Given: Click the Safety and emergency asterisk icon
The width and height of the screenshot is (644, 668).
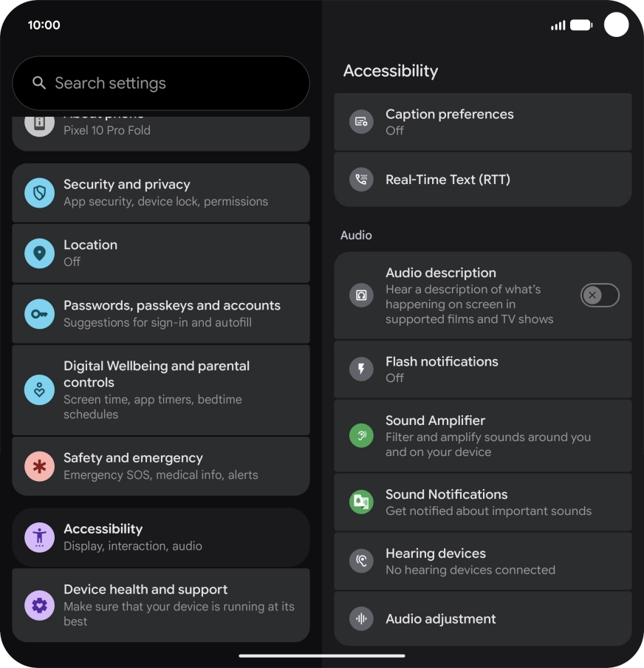Looking at the screenshot, I should click(39, 466).
